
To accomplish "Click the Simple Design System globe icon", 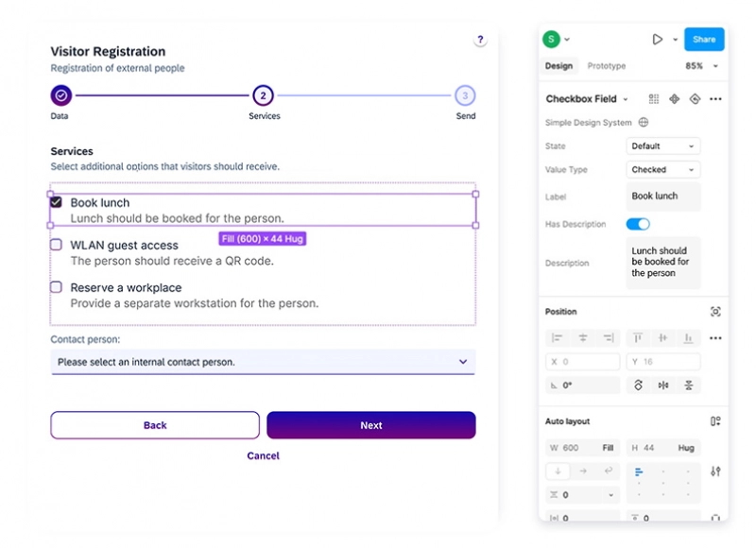I will click(644, 123).
